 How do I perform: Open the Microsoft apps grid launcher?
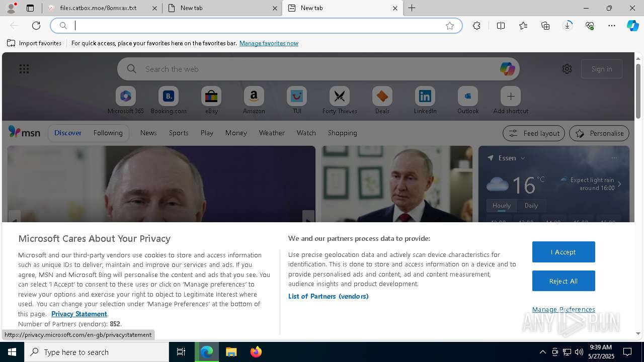coord(24,69)
